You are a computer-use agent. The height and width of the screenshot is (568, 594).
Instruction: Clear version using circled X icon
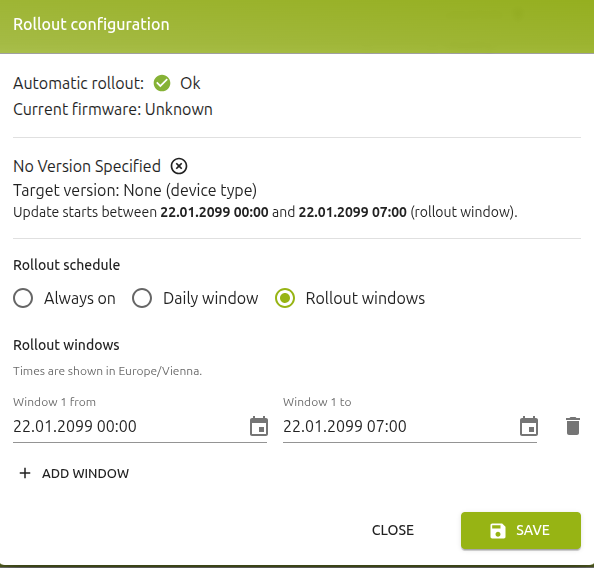tap(179, 166)
